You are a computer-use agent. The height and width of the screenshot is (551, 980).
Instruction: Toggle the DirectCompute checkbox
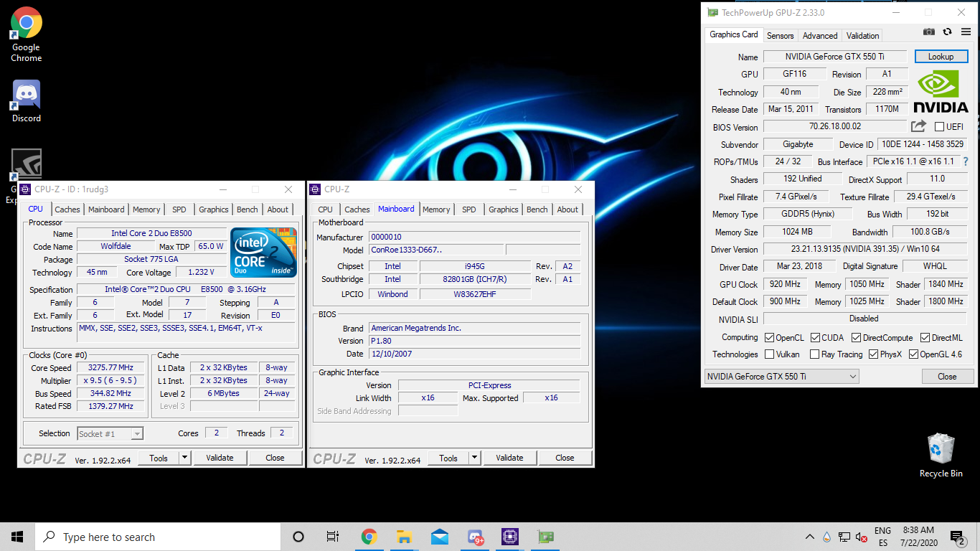tap(856, 337)
